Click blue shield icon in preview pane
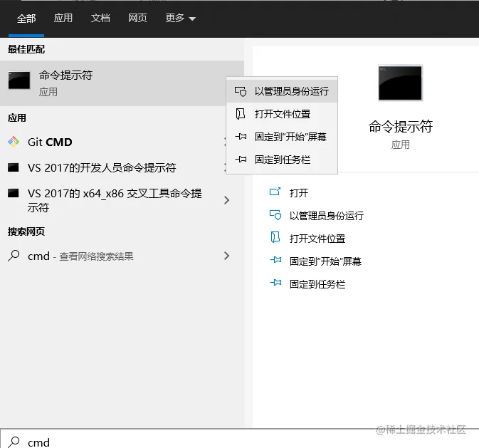The width and height of the screenshot is (479, 448). click(275, 215)
